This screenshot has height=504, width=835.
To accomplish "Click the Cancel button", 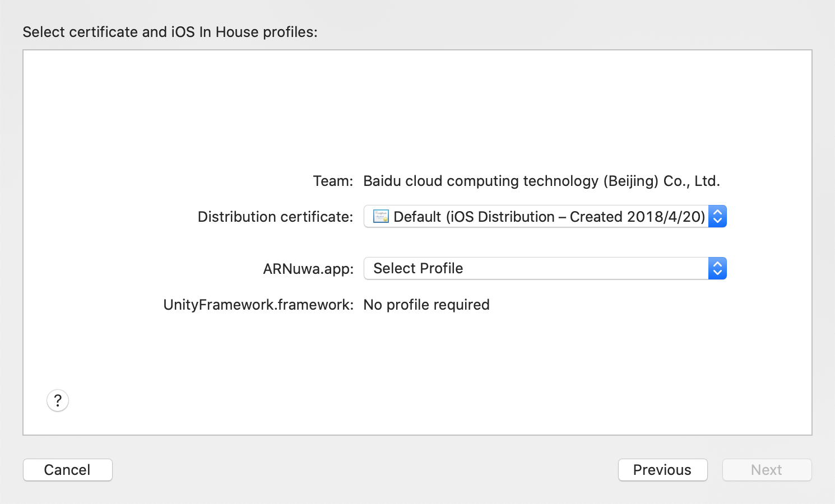I will pos(68,470).
